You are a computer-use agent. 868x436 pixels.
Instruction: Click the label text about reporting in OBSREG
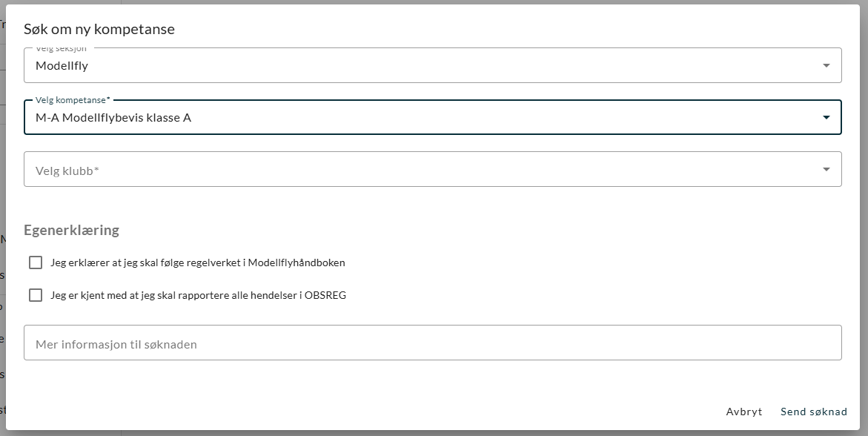pos(198,295)
